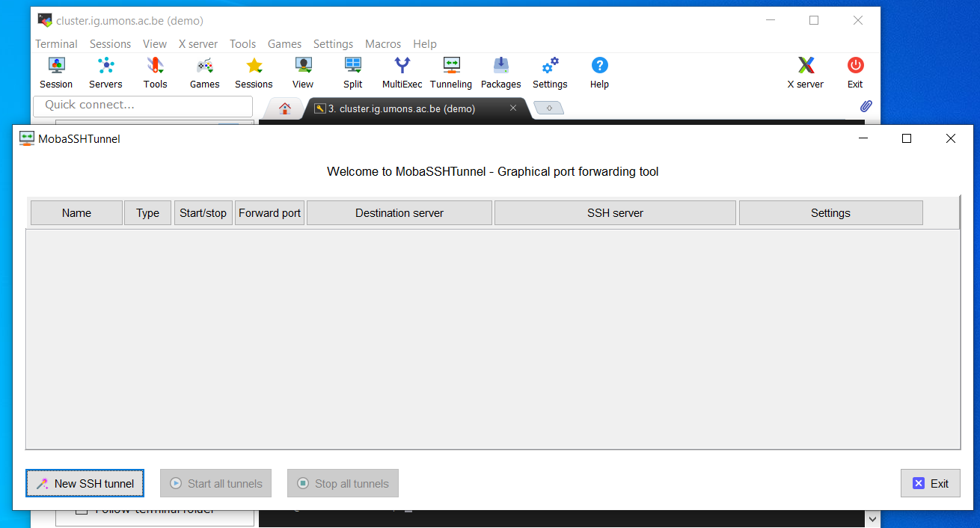
Task: Go to the home tab icon
Action: [x=284, y=108]
